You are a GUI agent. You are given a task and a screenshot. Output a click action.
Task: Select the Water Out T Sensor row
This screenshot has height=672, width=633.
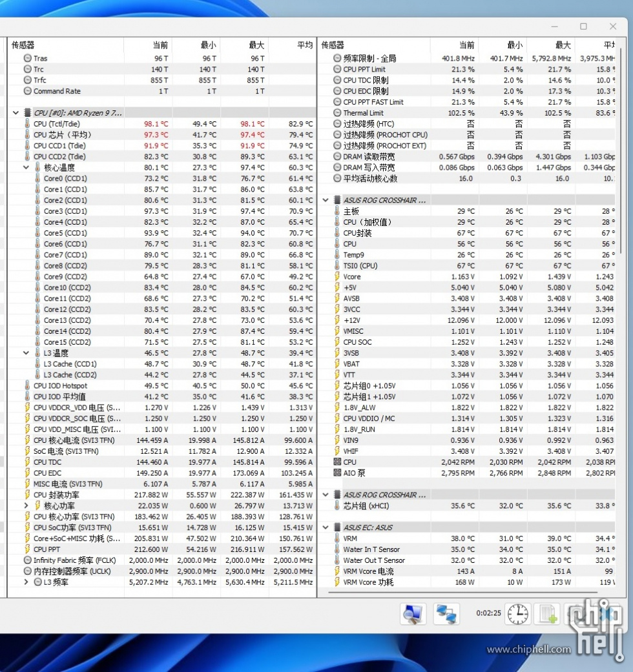pos(466,560)
